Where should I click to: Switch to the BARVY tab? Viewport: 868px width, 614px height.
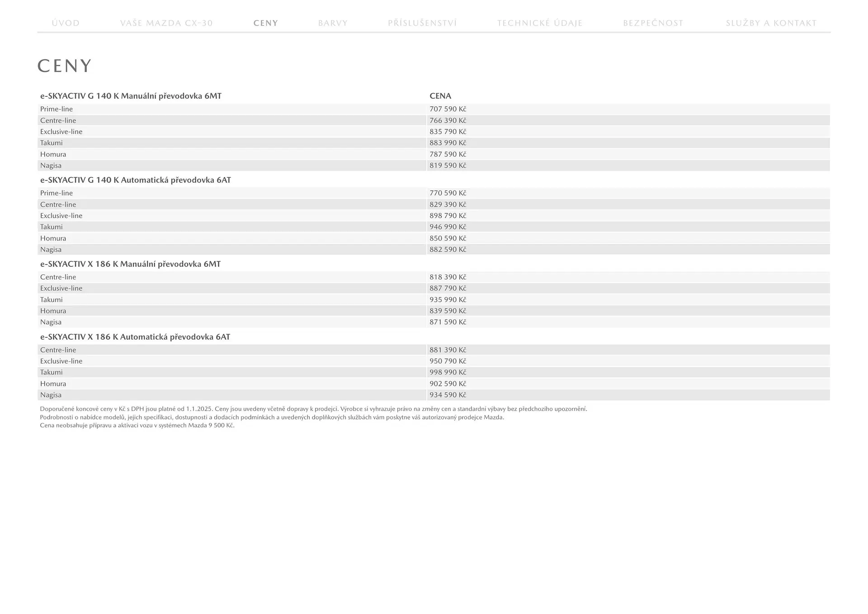(x=333, y=23)
